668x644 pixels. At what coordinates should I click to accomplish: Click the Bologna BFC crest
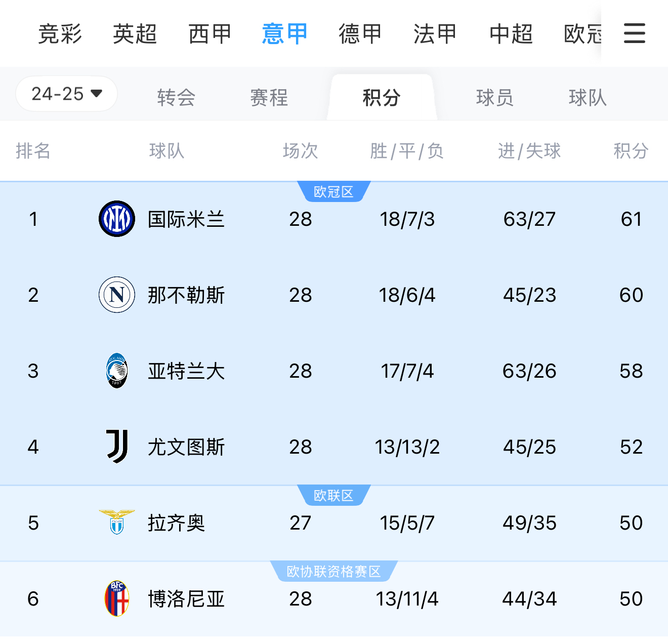[117, 598]
